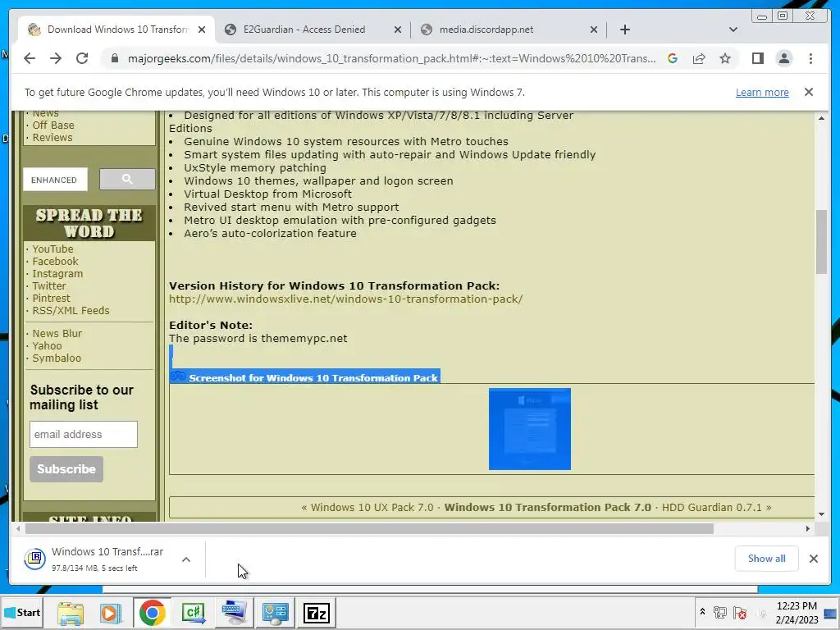Close the media.discordapp.net tab
The width and height of the screenshot is (840, 630).
pyautogui.click(x=594, y=30)
